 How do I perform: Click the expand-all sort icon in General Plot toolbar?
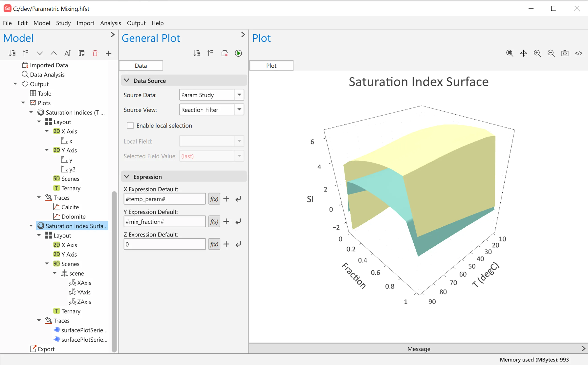197,53
